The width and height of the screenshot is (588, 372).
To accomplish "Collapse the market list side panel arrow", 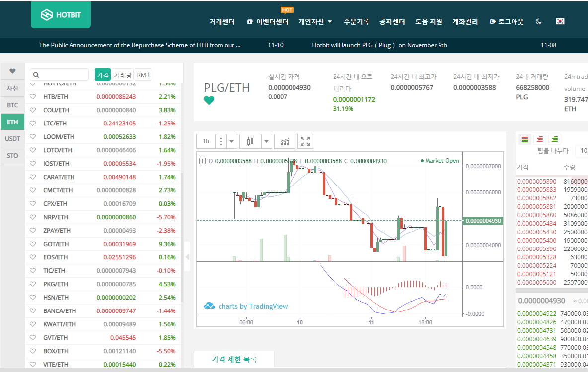I will [x=188, y=256].
